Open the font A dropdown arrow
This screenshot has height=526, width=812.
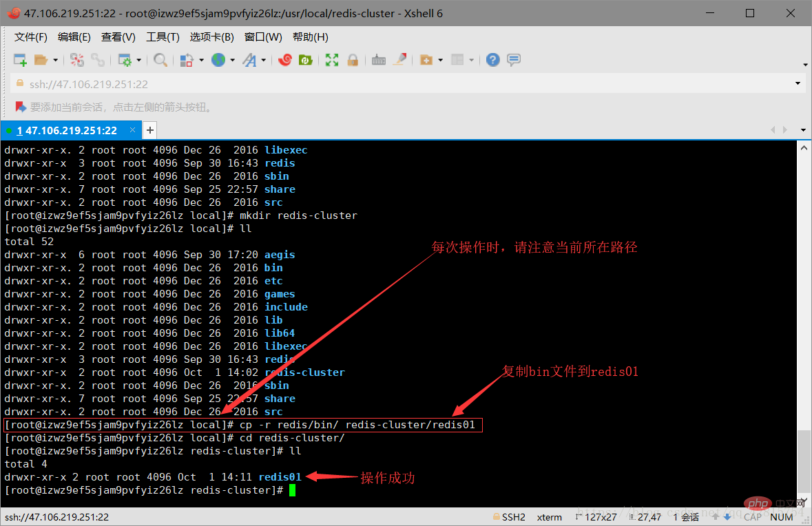[x=264, y=60]
